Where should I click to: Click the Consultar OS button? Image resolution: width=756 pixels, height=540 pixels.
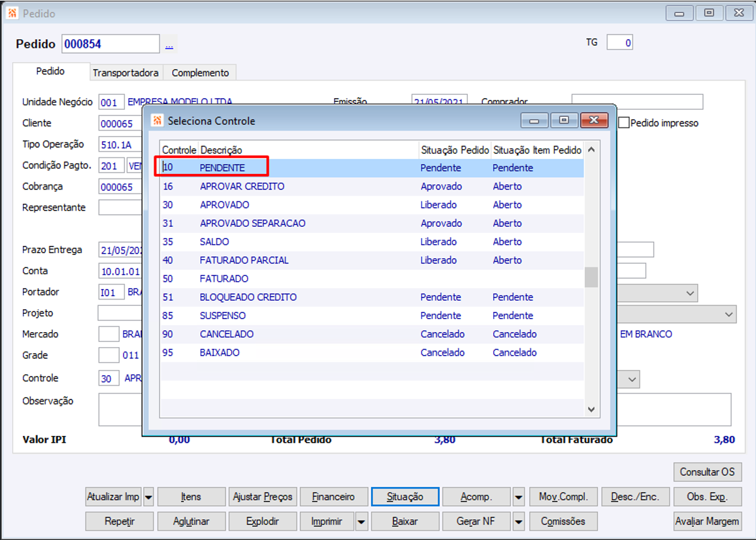(707, 472)
